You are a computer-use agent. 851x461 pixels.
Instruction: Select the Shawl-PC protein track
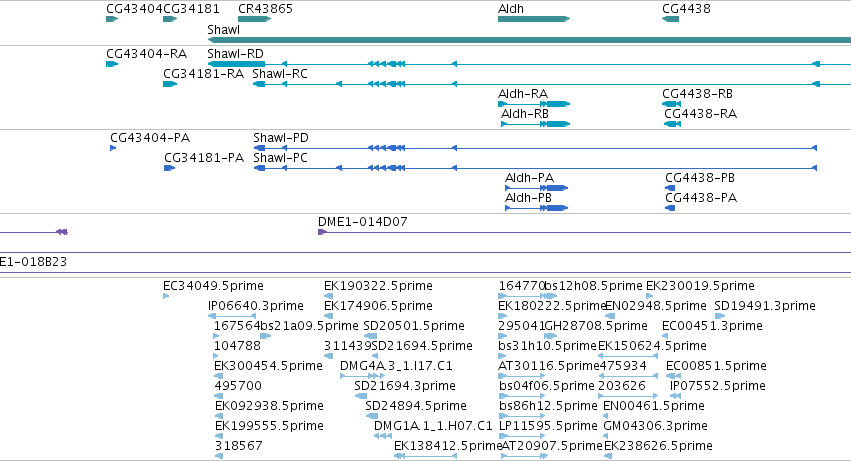tap(535, 168)
